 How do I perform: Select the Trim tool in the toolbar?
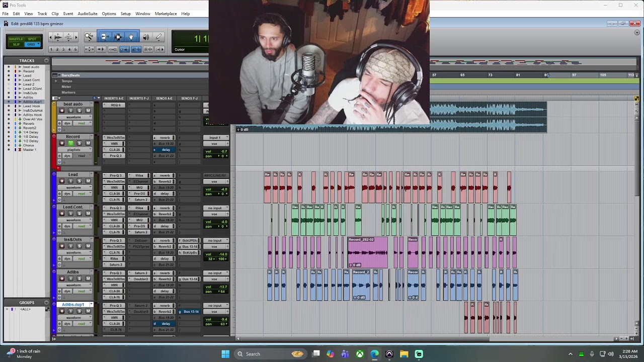coord(104,37)
